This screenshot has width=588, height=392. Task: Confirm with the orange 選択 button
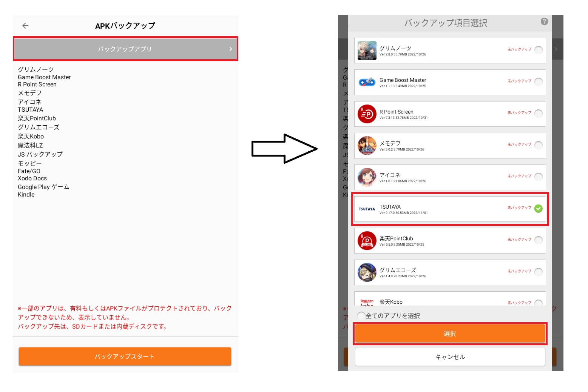(450, 334)
